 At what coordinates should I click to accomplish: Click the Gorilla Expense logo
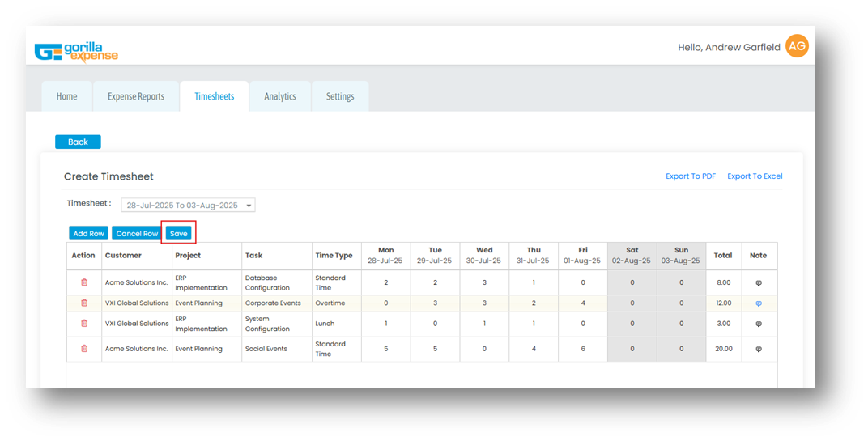pos(76,52)
